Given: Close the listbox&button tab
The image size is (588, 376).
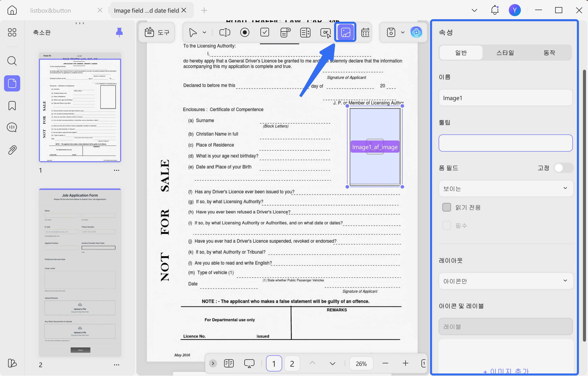Looking at the screenshot, I should 100,10.
